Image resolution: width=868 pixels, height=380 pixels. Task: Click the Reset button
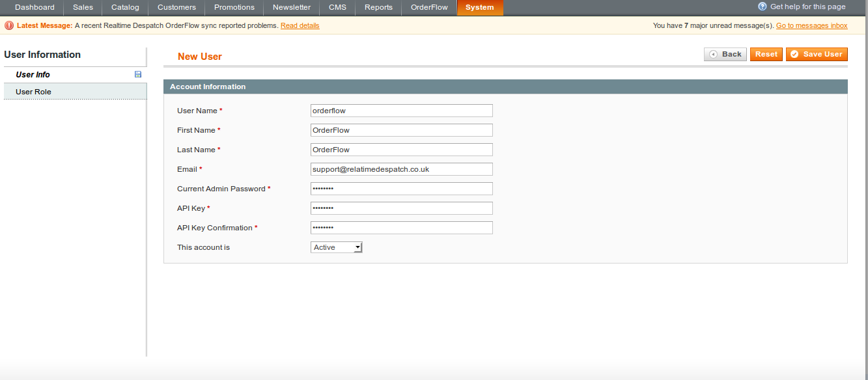pos(766,54)
